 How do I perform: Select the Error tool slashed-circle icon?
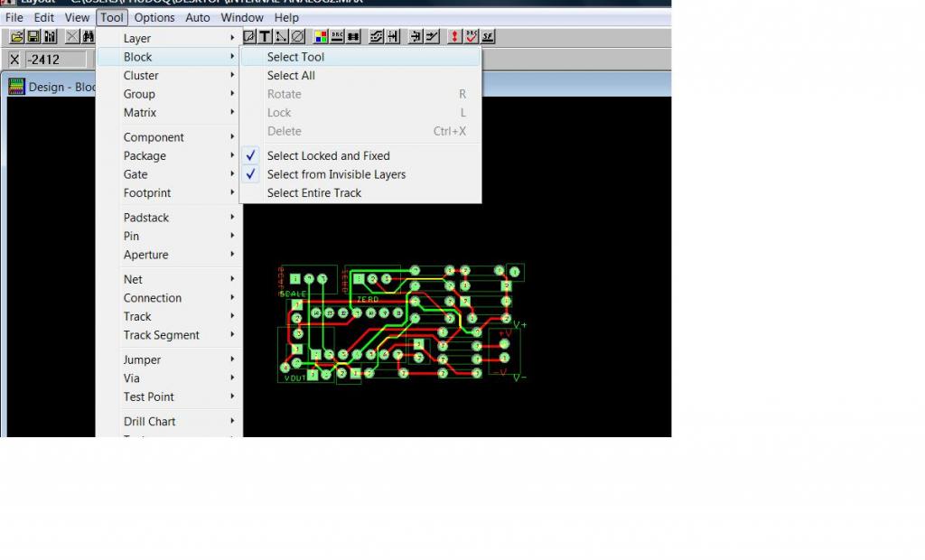pyautogui.click(x=298, y=37)
